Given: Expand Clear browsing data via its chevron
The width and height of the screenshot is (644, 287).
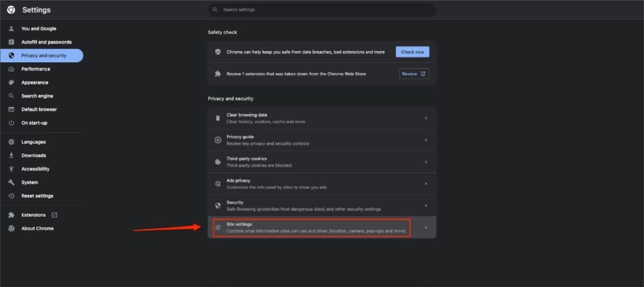Looking at the screenshot, I should (426, 118).
